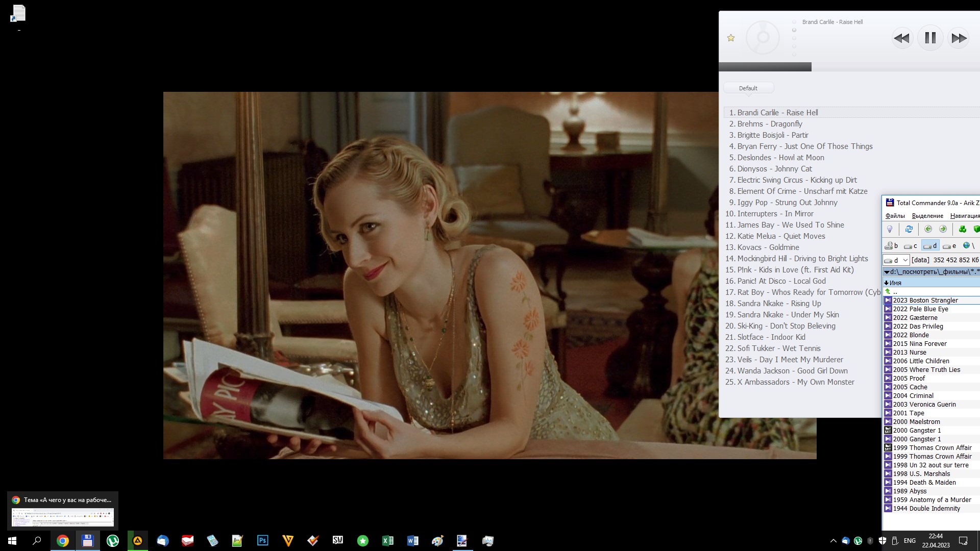
Task: Select file 2003 Veronica Guerin
Action: click(932, 405)
